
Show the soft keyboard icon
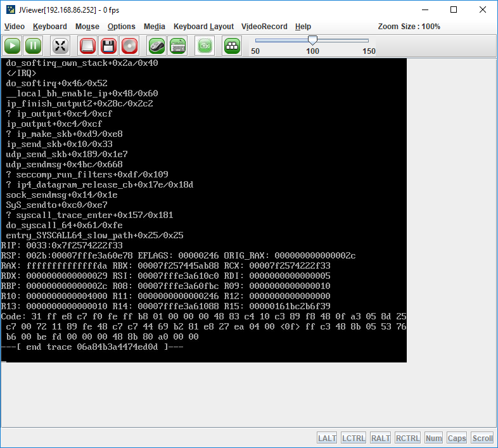coord(178,46)
